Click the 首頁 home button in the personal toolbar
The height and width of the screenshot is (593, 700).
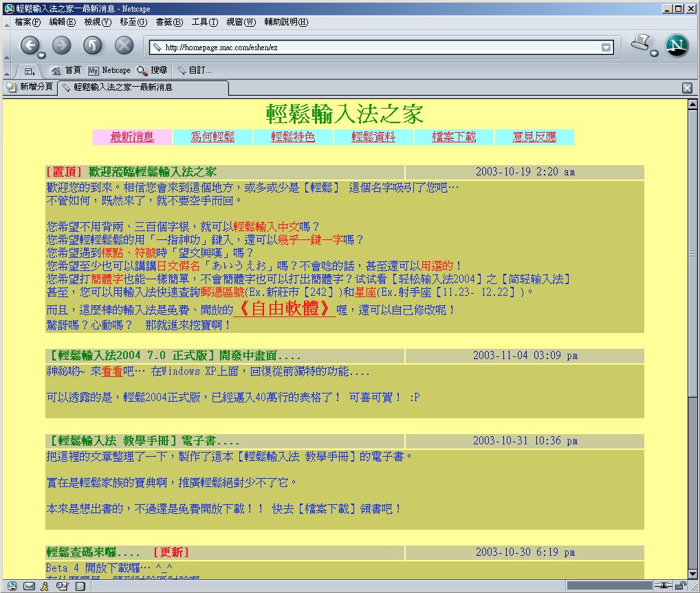[x=66, y=70]
